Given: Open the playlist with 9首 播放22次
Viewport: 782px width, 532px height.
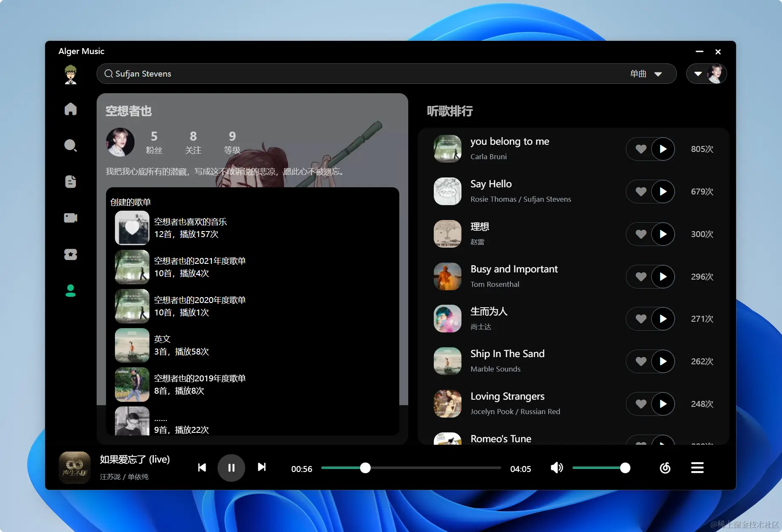Looking at the screenshot, I should 252,421.
